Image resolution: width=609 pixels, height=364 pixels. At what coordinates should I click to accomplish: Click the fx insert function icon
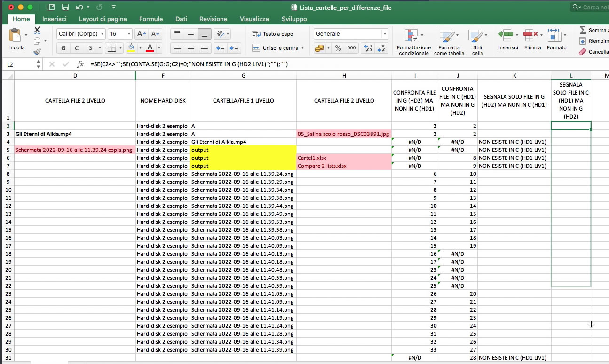coord(80,64)
